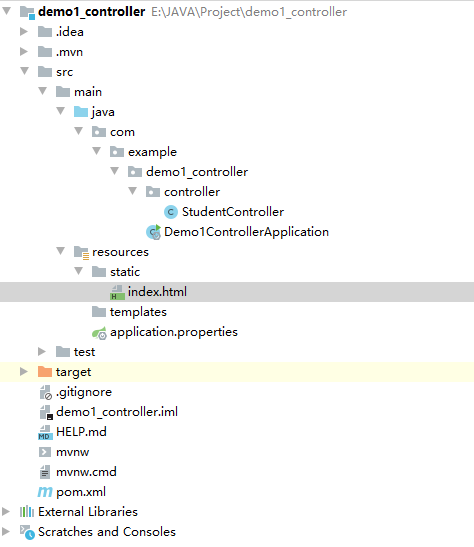Image resolution: width=474 pixels, height=547 pixels.
Task: Click the E:\JAVA\Project\demo1_controller path text
Action: 249,12
